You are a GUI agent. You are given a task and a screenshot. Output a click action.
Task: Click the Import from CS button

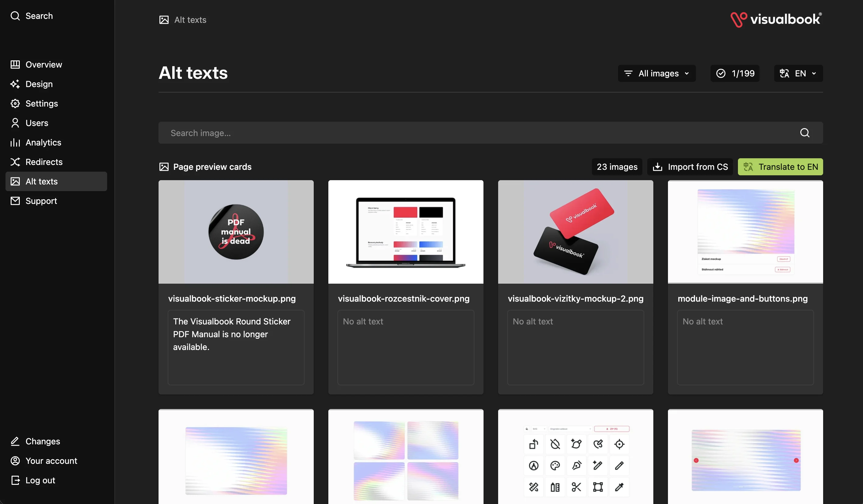[x=690, y=167]
